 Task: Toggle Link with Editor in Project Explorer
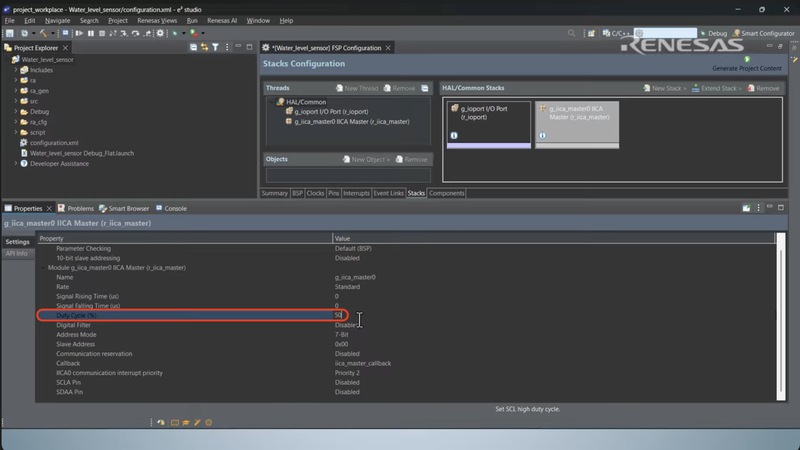pos(205,47)
